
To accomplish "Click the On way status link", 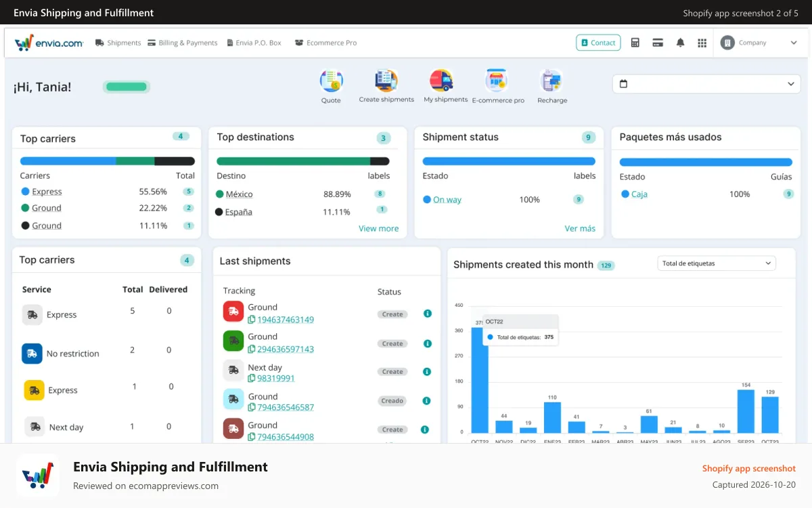I will pyautogui.click(x=447, y=200).
